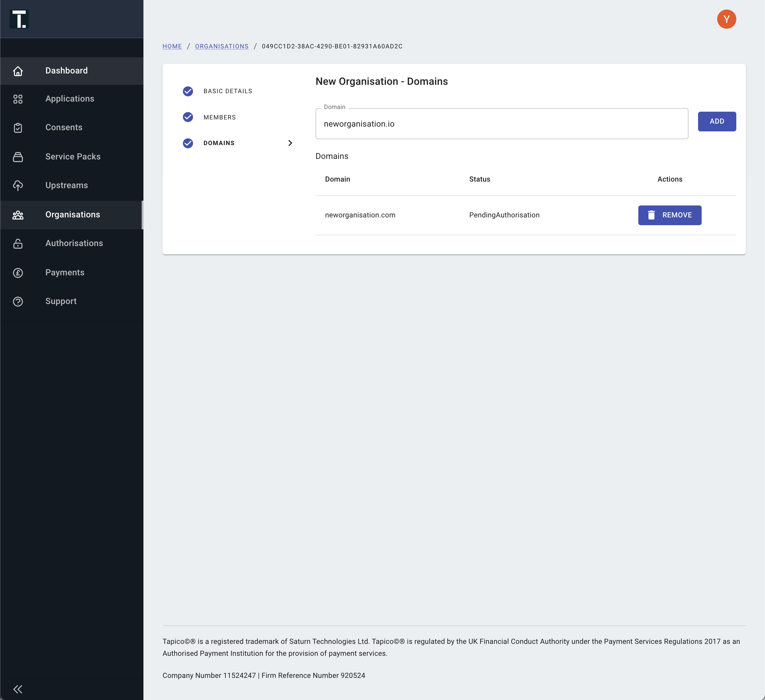Viewport: 765px width, 700px height.
Task: Open the Y user avatar menu
Action: 726,19
